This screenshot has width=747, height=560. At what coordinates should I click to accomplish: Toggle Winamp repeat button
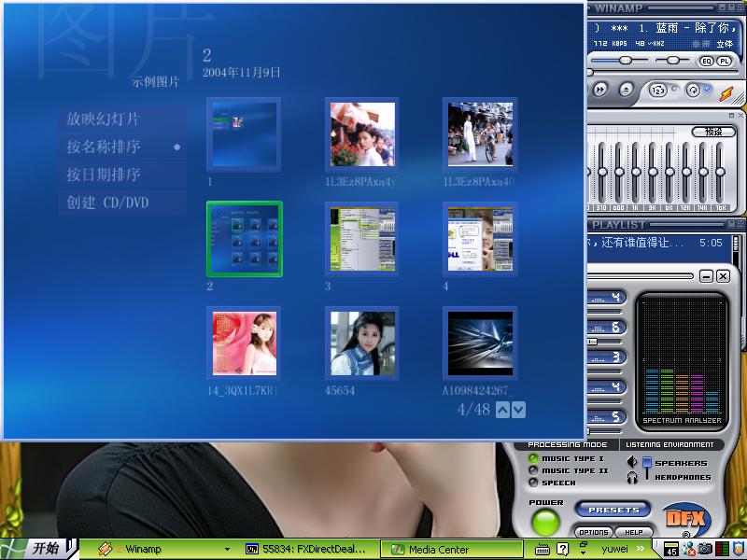click(x=692, y=91)
